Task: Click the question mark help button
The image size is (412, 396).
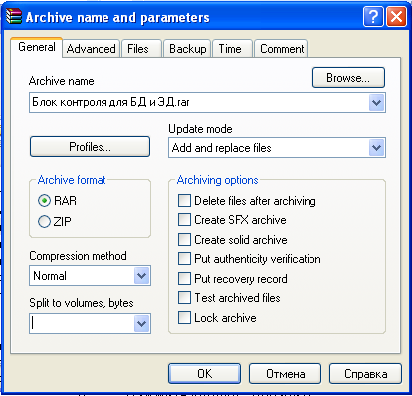Action: coord(373,16)
